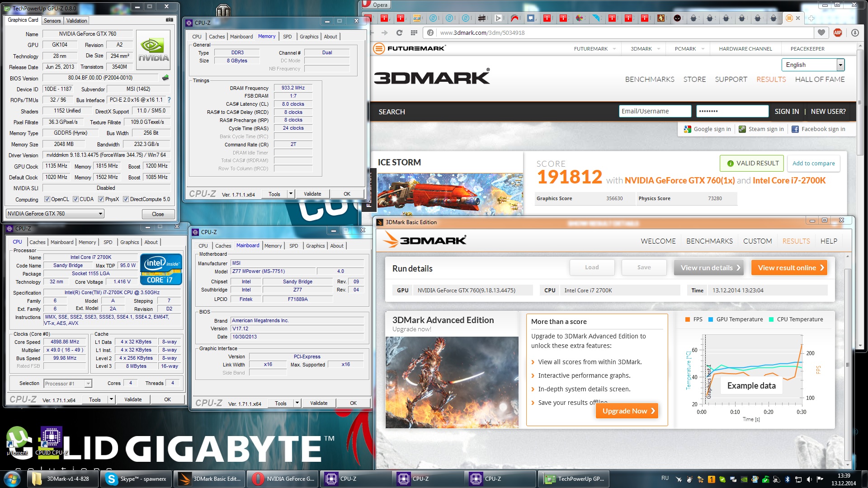Viewport: 868px width, 488px height.
Task: Expand the FUTUREMARK nav menu arrow
Action: click(x=614, y=49)
